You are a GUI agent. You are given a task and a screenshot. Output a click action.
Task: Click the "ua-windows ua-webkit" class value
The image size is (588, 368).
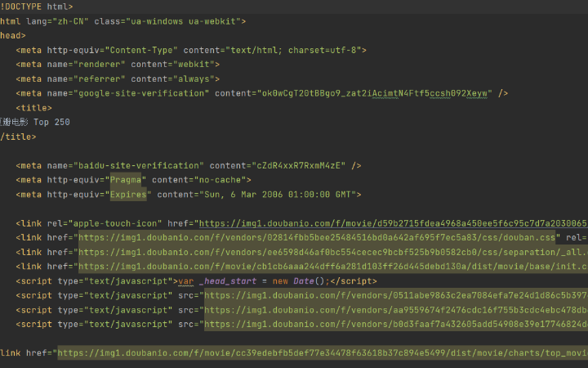[x=183, y=21]
